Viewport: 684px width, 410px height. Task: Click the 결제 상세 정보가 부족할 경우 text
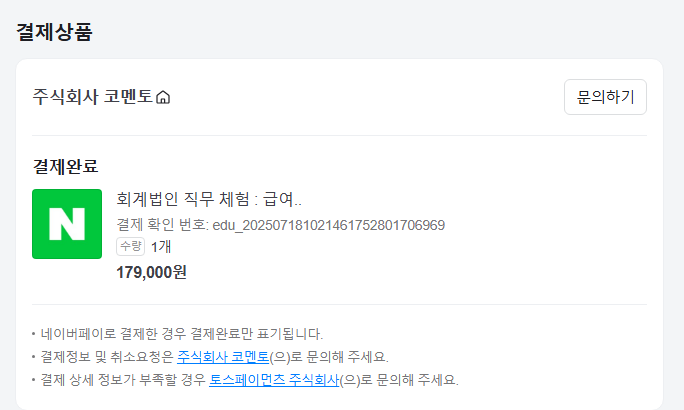click(x=123, y=379)
